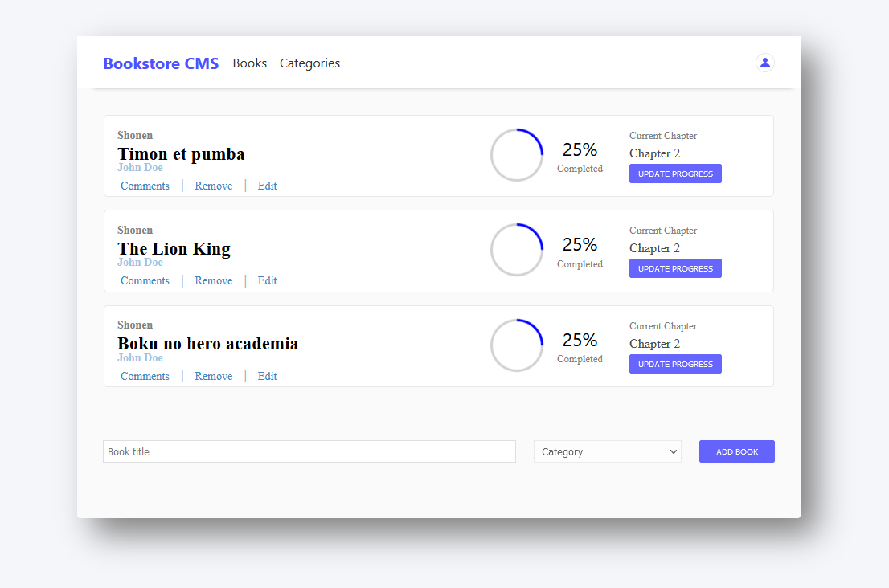Edit the Timon et pumba book
889x588 pixels.
267,186
